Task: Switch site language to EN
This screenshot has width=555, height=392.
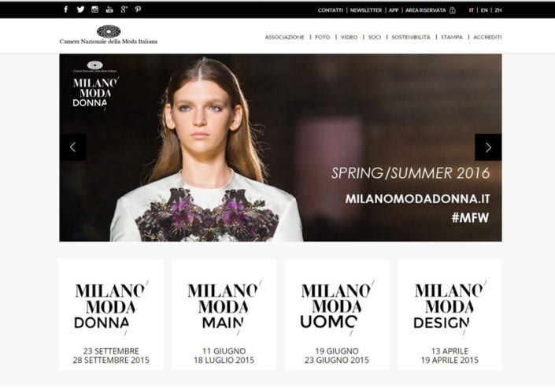Action: click(484, 10)
